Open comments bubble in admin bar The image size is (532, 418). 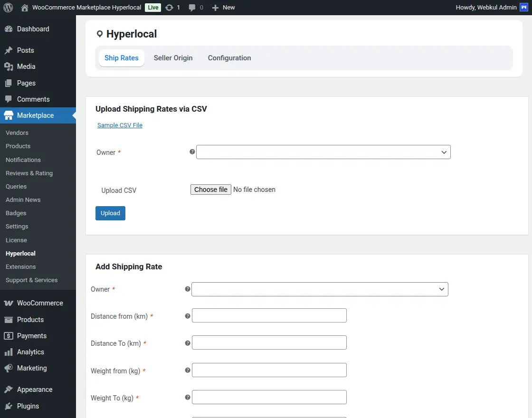coord(192,8)
